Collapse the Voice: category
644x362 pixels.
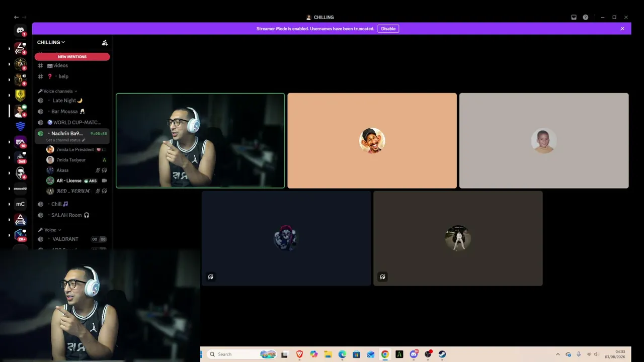pyautogui.click(x=50, y=230)
